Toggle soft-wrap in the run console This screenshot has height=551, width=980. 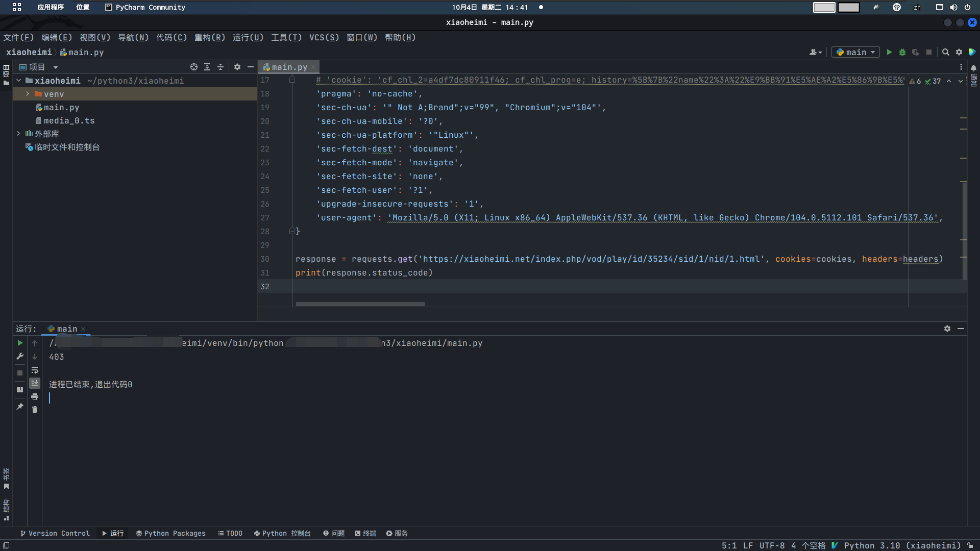[x=35, y=370]
